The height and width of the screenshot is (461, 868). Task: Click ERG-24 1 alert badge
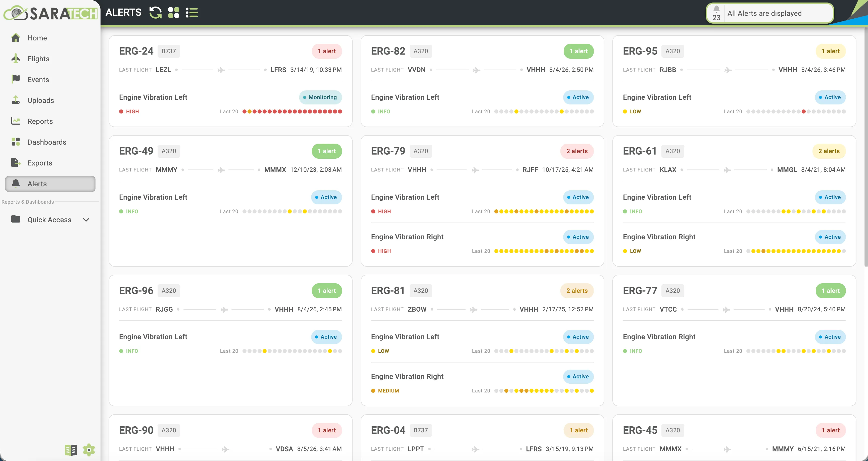pos(326,51)
